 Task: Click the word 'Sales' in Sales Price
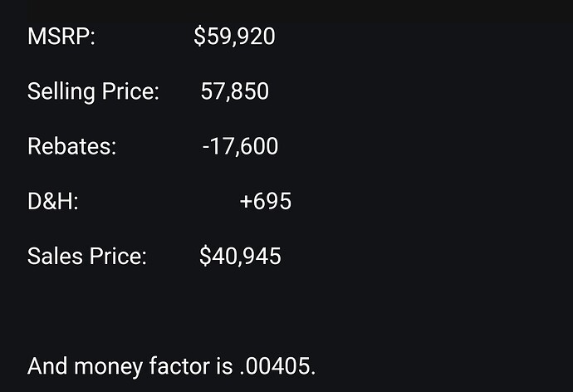coord(55,256)
